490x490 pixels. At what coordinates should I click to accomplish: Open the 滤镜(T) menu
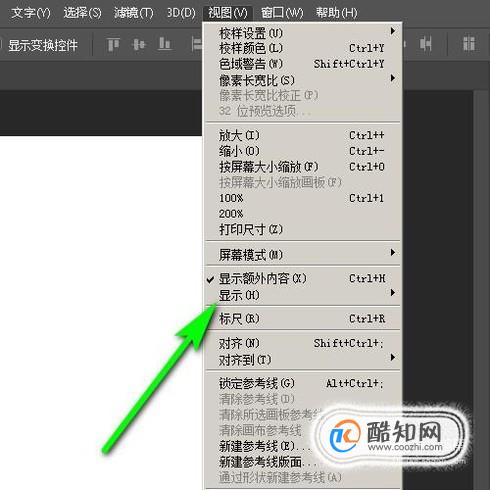[x=134, y=13]
